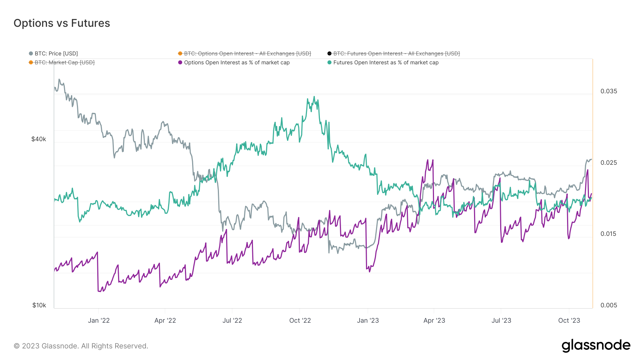644x362 pixels.
Task: Click the orange Market Cap legend dot
Action: tap(31, 63)
